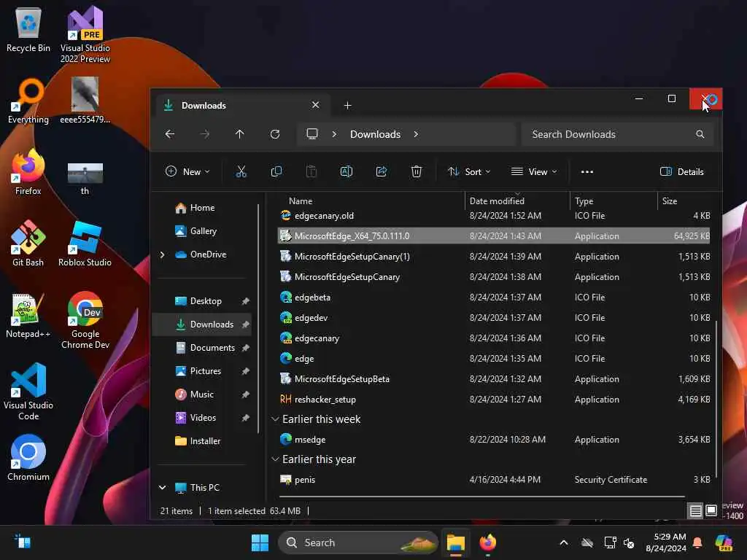The image size is (747, 560).
Task: Click the Search Downloads field
Action: [617, 134]
